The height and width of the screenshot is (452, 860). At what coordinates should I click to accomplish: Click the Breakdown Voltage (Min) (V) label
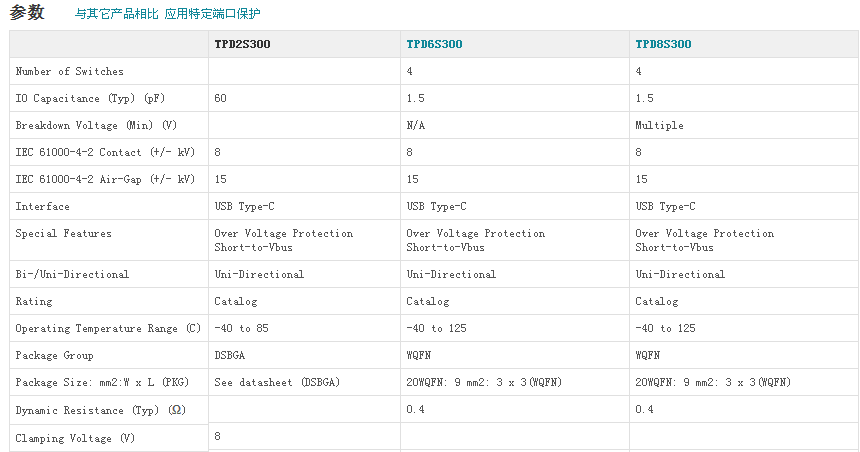96,125
